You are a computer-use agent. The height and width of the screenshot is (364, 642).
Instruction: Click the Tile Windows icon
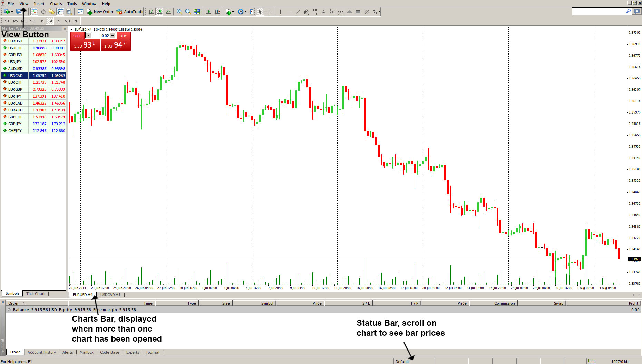pos(197,12)
